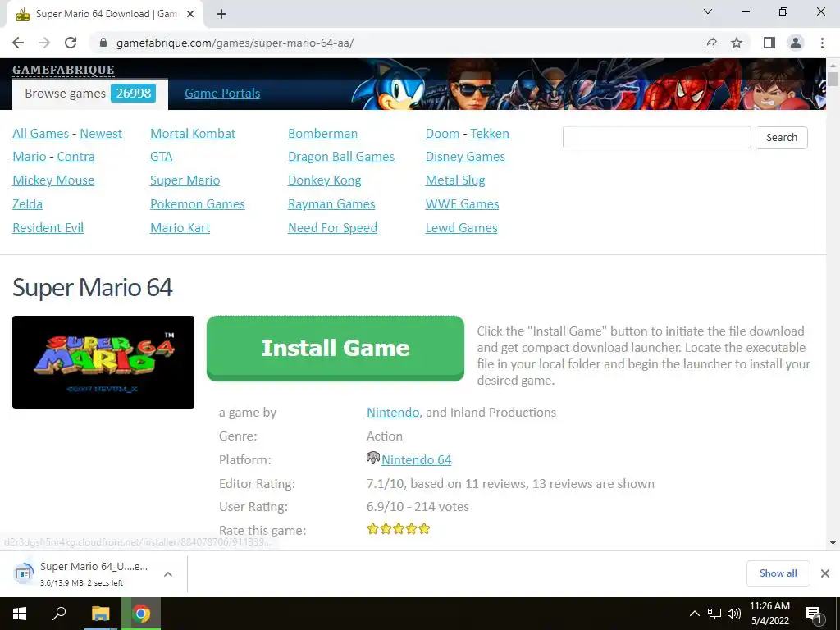Click the Nintendo 64 controller icon
The image size is (840, 630).
click(x=373, y=458)
